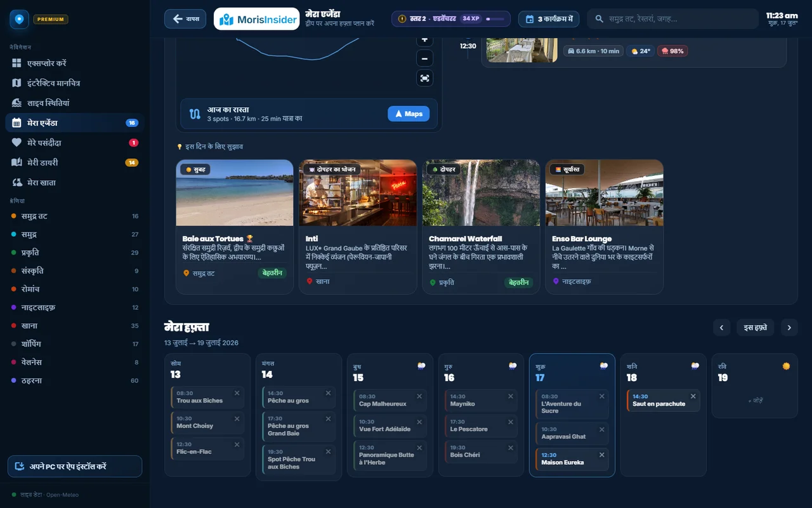Remove Maison Eureka from Friday agenda
The width and height of the screenshot is (812, 508).
click(602, 455)
